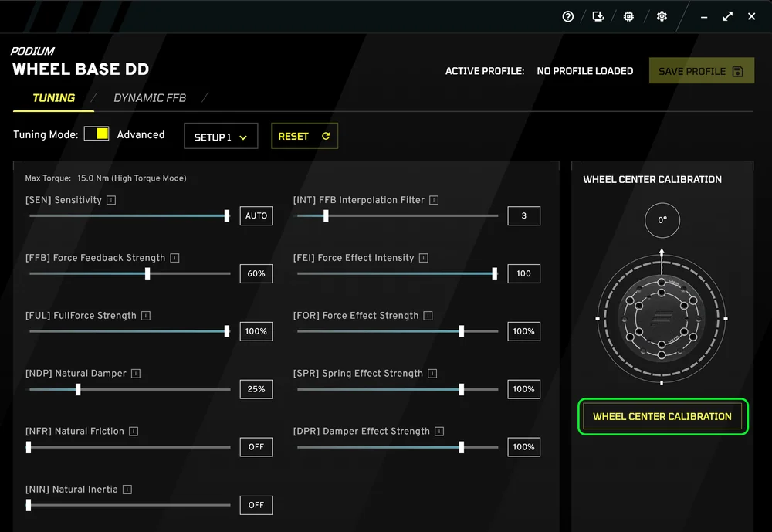Click the Natural Damper info icon
772x532 pixels.
tap(137, 373)
